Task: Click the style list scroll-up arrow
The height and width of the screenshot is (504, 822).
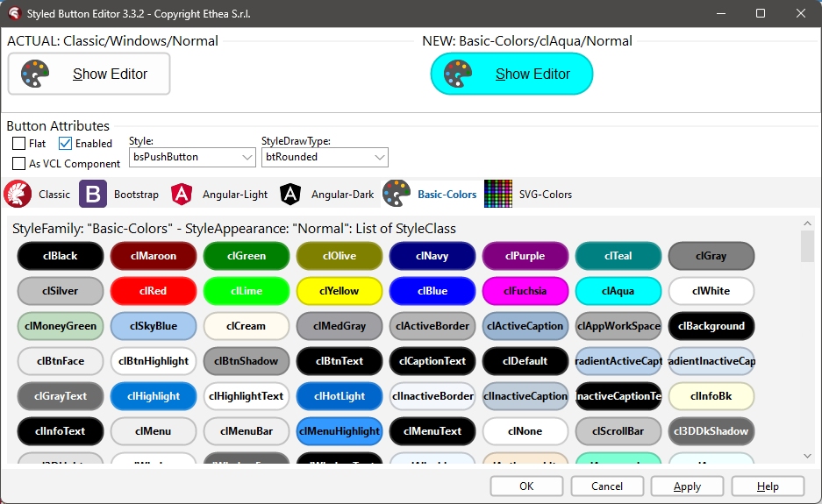Action: (807, 224)
